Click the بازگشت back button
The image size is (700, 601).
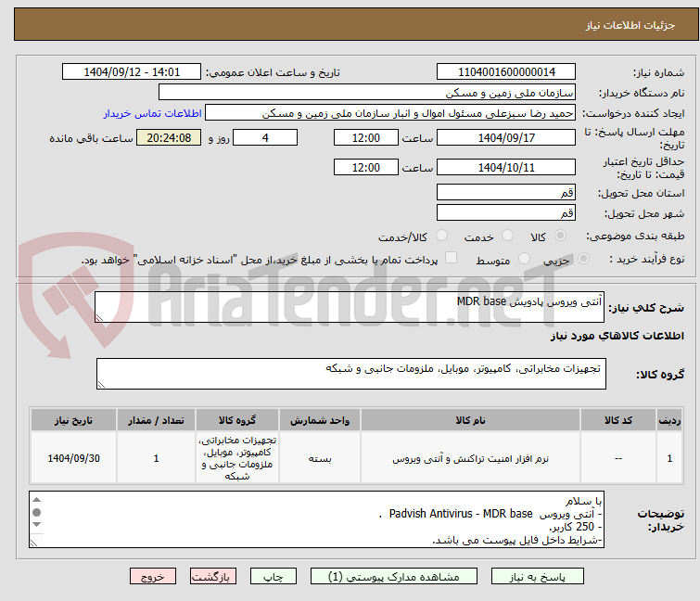pyautogui.click(x=213, y=577)
